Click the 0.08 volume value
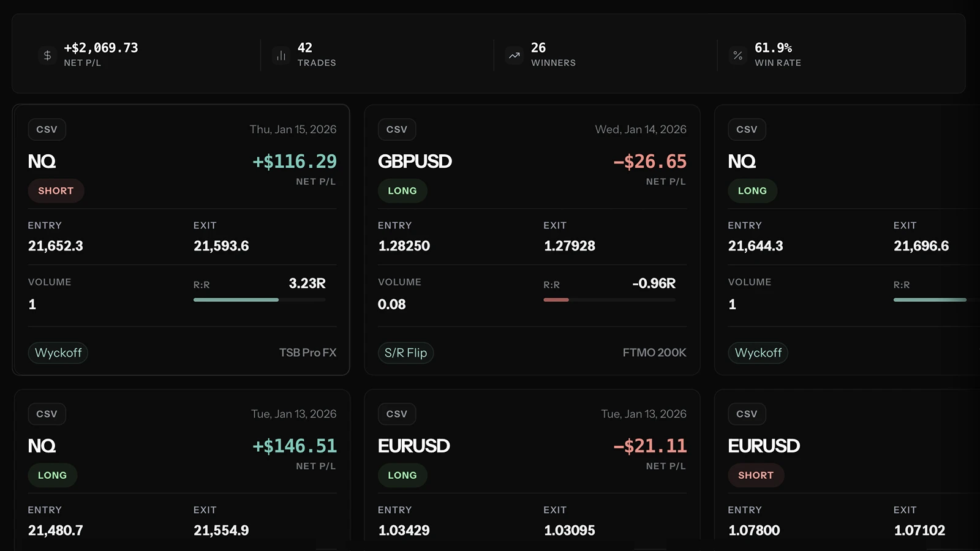Image resolution: width=980 pixels, height=551 pixels. click(392, 304)
